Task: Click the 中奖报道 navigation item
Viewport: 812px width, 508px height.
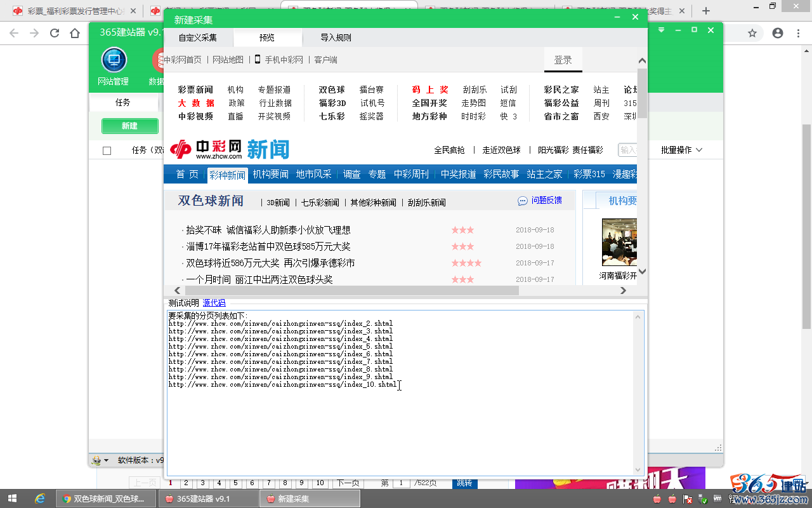Action: (459, 175)
